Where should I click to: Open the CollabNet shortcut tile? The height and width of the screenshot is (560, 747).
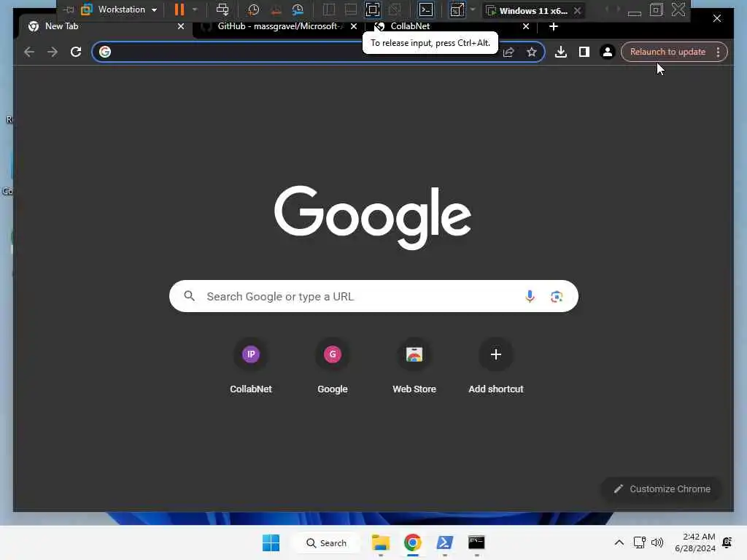click(251, 367)
